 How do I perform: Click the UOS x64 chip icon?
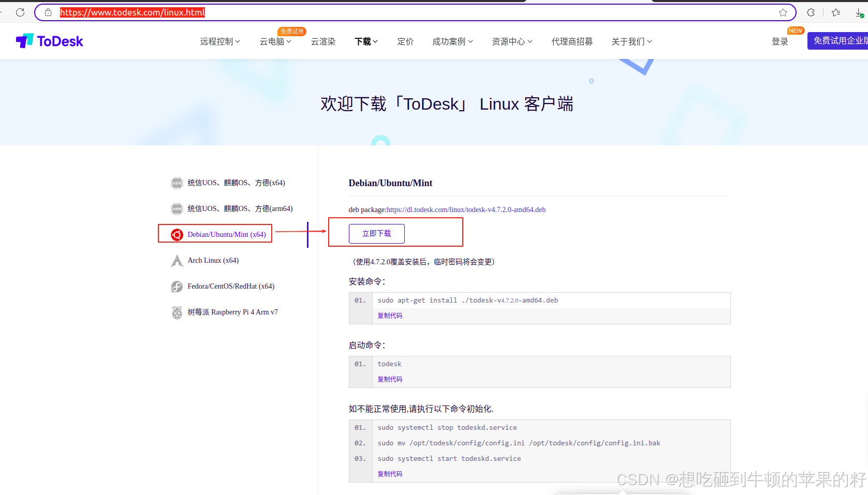(177, 183)
